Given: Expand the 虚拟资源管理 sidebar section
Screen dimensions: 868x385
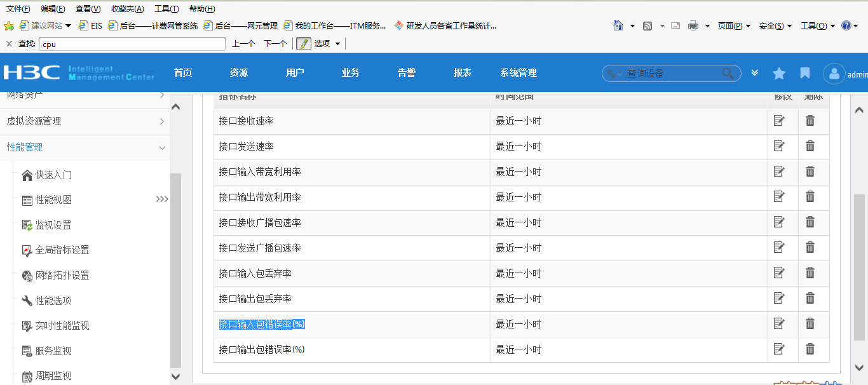Looking at the screenshot, I should [x=85, y=121].
